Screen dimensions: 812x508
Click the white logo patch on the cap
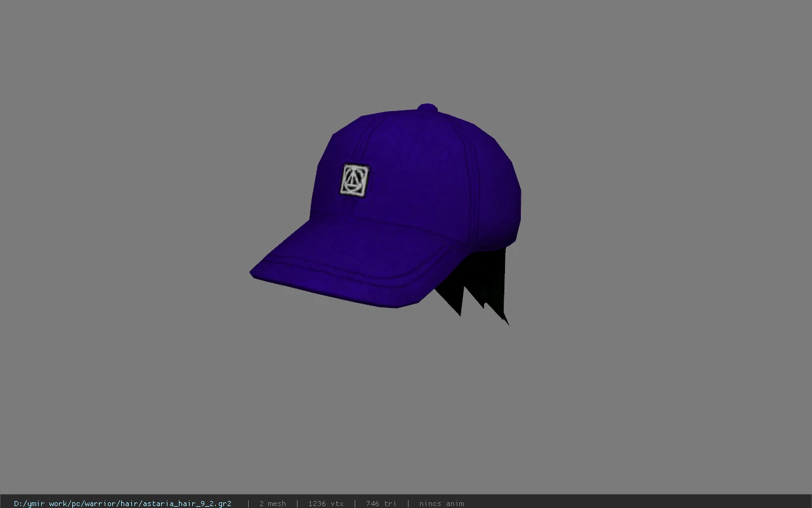coord(355,180)
